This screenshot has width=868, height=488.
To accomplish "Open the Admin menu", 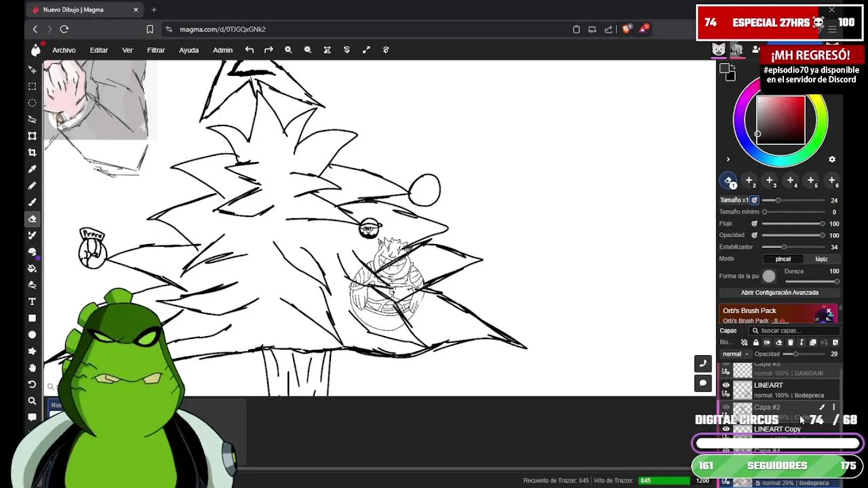I will coord(222,50).
